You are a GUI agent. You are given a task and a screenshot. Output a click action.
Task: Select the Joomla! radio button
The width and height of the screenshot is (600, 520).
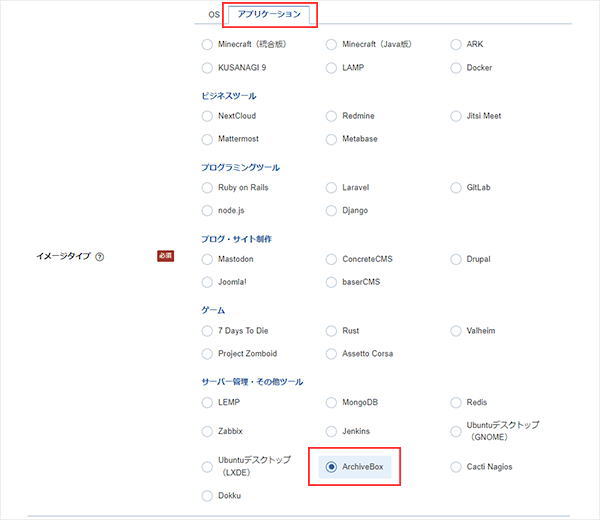coord(207,282)
